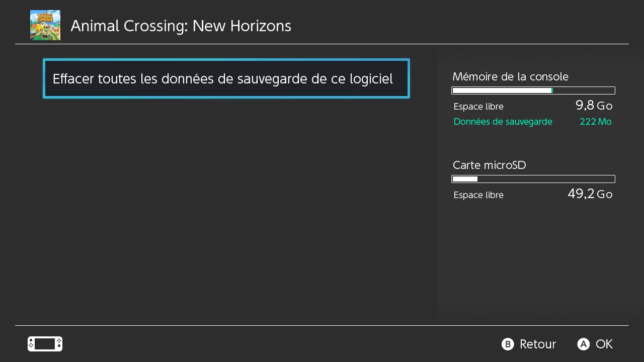Click the green save-data segment in console bar
The width and height of the screenshot is (644, 362).
coord(552,90)
